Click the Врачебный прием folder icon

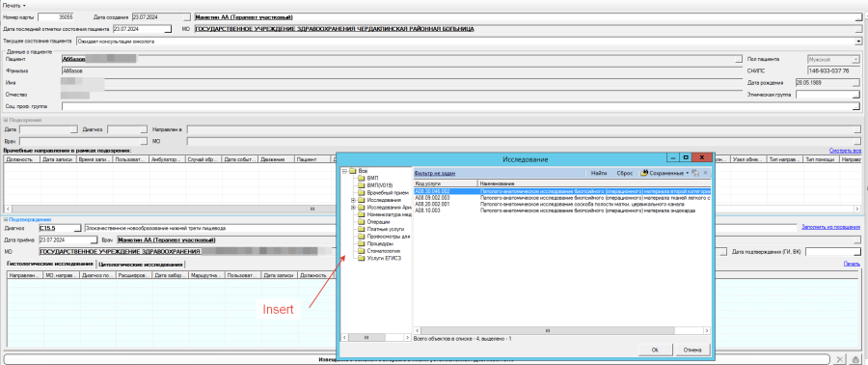361,192
